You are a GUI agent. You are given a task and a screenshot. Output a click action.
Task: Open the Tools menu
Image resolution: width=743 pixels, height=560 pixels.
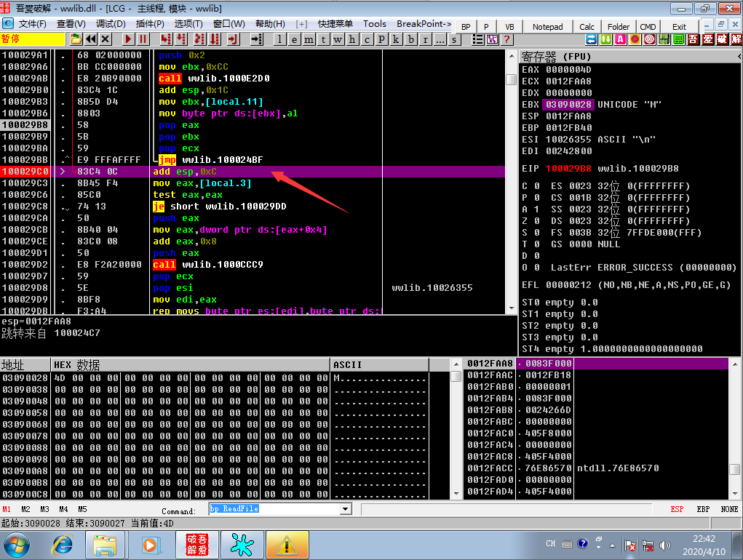374,24
